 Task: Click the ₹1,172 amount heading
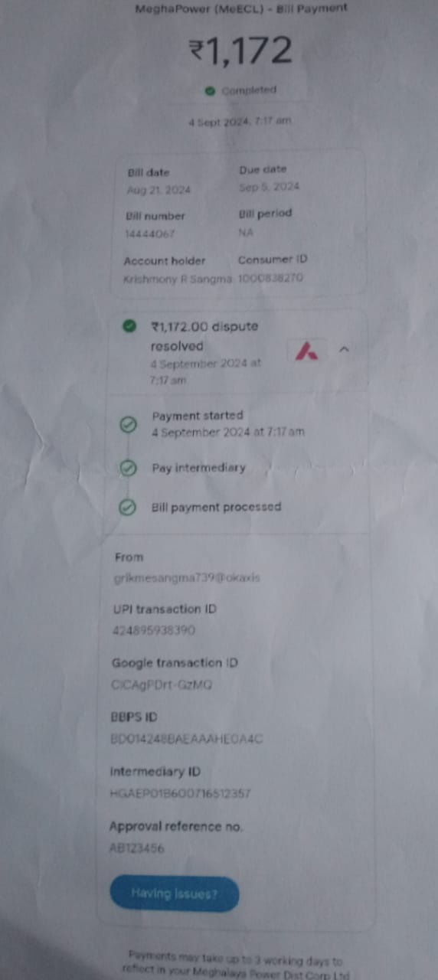point(240,51)
